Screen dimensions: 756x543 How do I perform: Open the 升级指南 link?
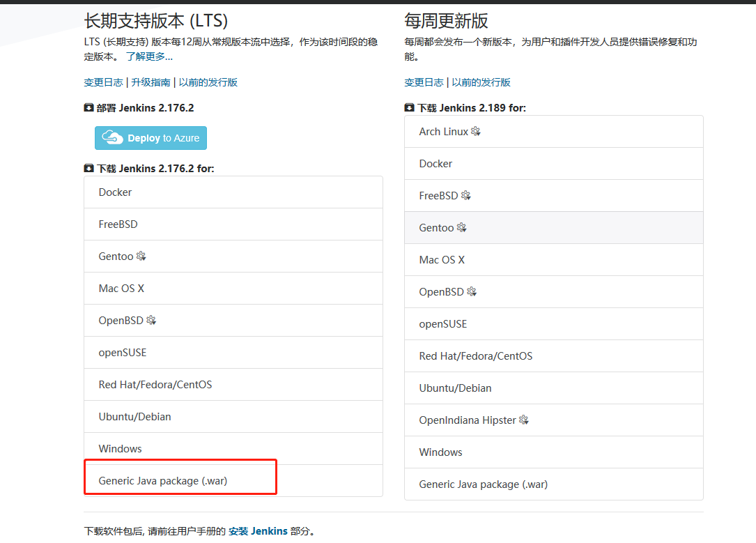coord(151,82)
